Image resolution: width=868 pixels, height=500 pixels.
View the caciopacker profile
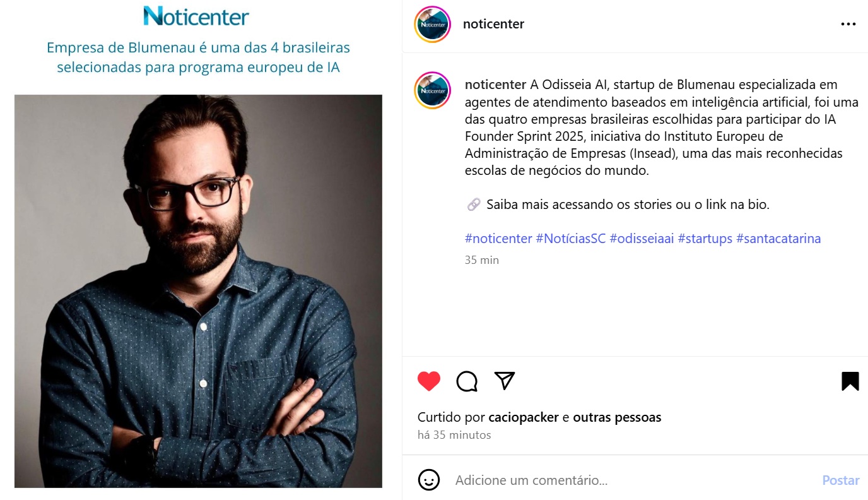point(524,417)
